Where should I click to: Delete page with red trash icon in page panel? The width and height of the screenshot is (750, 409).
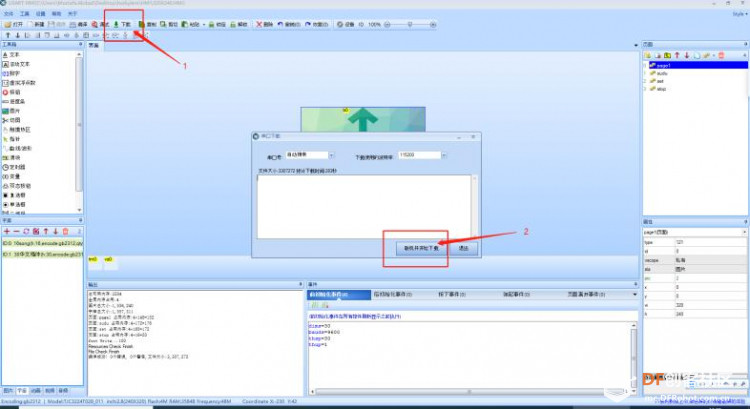721,55
